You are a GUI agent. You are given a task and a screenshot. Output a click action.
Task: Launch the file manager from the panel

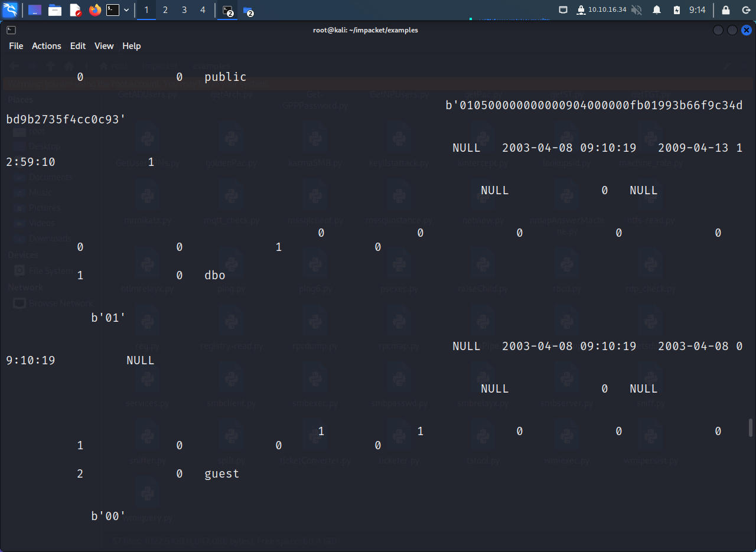coord(55,10)
